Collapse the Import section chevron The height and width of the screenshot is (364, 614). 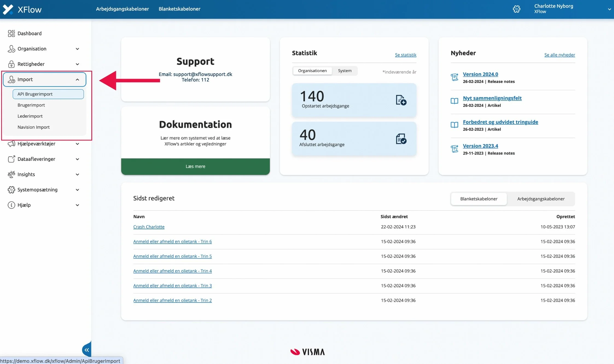point(77,79)
